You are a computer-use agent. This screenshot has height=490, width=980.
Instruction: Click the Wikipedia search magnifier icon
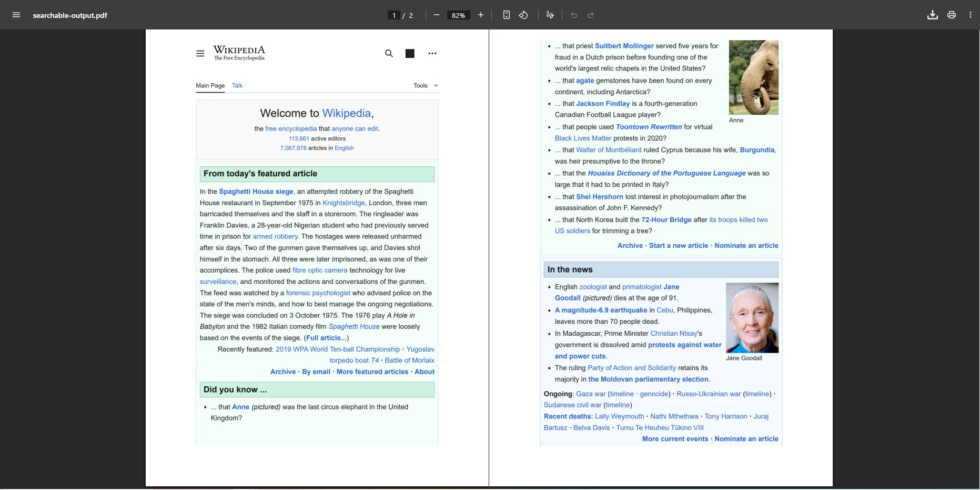coord(389,54)
